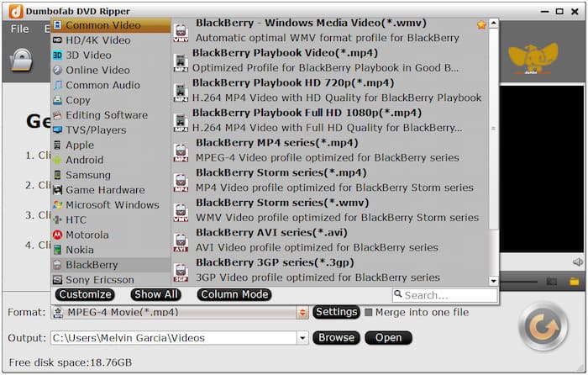Screen dimensions: 588x375
Task: Click the Customize button
Action: pyautogui.click(x=85, y=294)
